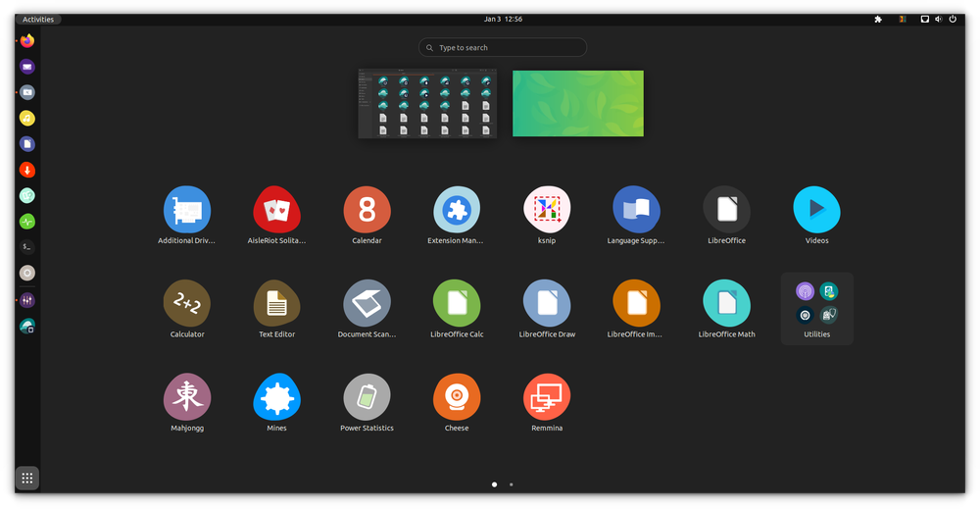980x509 pixels.
Task: Open red download app in dock
Action: point(26,170)
